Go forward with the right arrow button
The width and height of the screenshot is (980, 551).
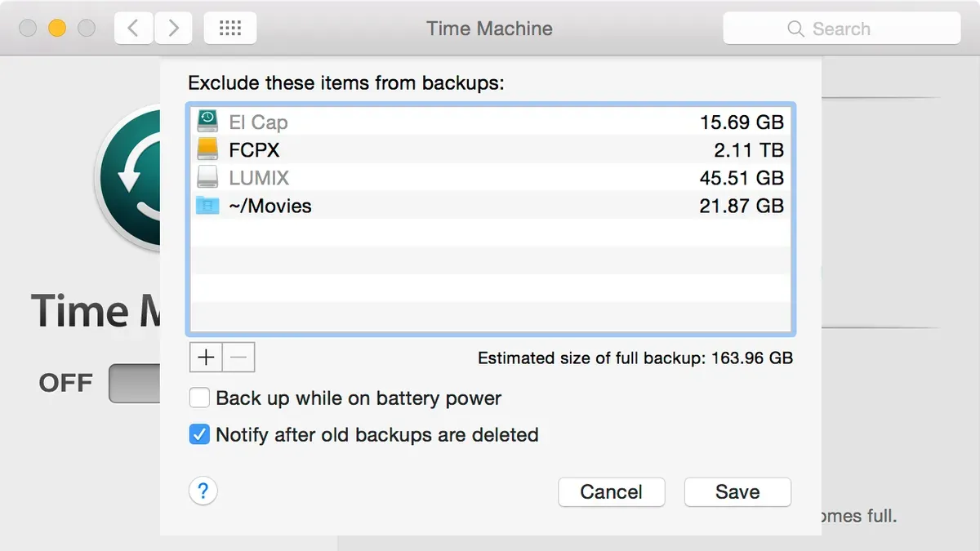tap(172, 29)
